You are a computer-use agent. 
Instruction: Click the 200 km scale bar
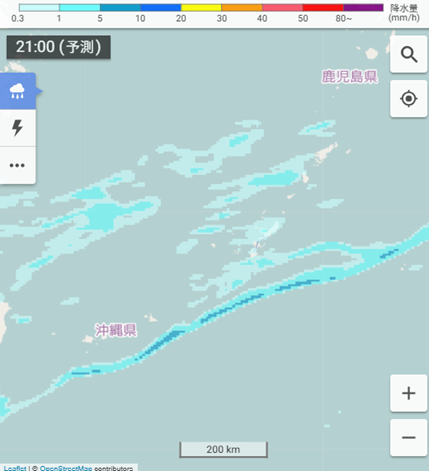223,449
